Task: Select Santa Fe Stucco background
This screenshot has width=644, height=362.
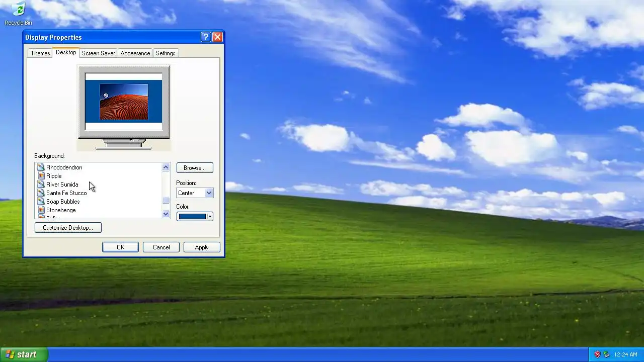Action: click(66, 193)
